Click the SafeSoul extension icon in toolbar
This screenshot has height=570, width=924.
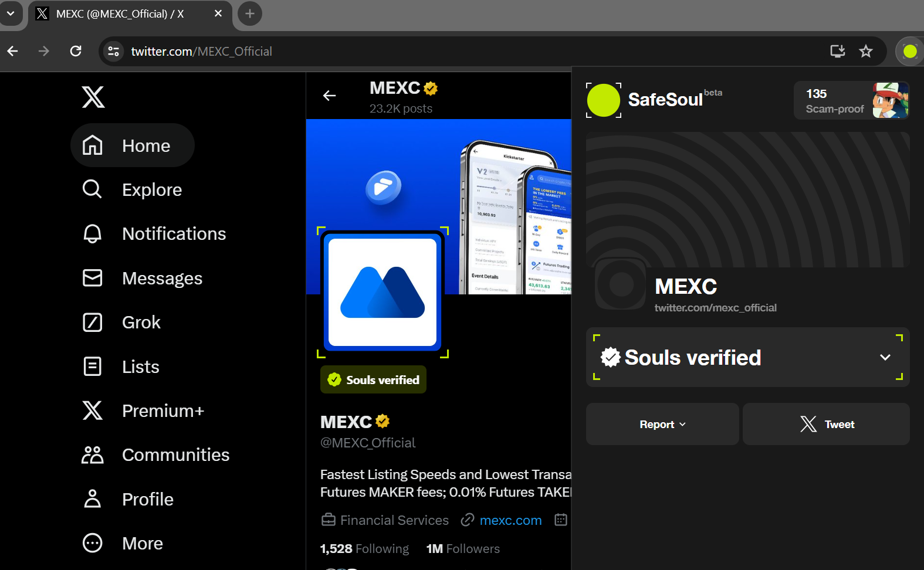coord(910,52)
